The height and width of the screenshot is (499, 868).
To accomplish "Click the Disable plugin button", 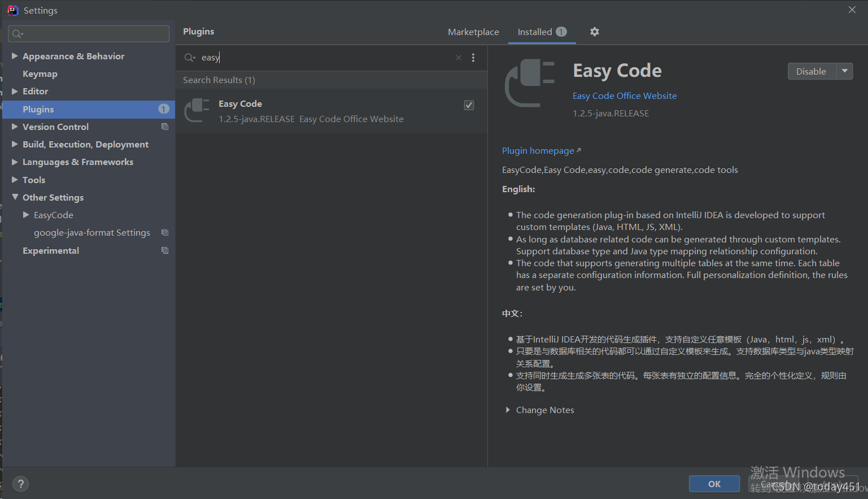I will pos(812,71).
